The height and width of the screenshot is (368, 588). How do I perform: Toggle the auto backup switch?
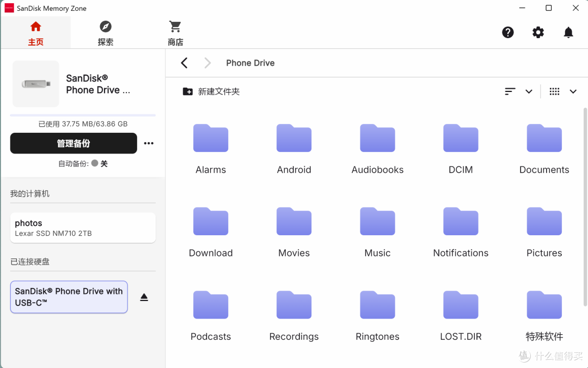(x=95, y=163)
